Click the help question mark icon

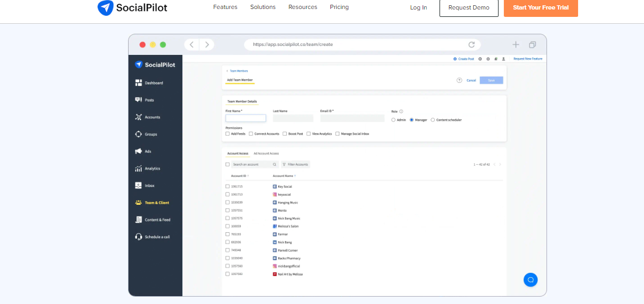pyautogui.click(x=459, y=80)
